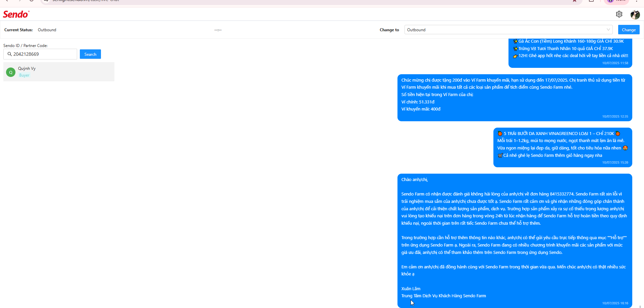Click the 12H! Ghé app hốt nhẹ line
The height and width of the screenshot is (308, 644).
click(571, 56)
